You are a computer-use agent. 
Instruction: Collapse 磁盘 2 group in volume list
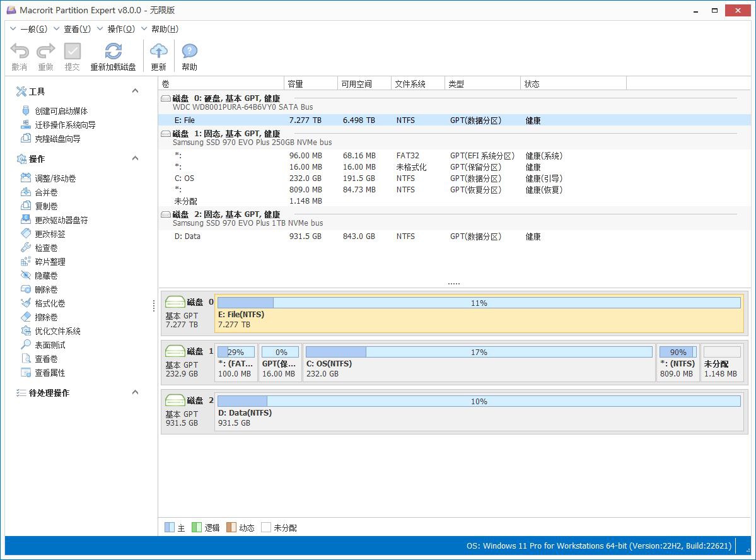pyautogui.click(x=165, y=214)
